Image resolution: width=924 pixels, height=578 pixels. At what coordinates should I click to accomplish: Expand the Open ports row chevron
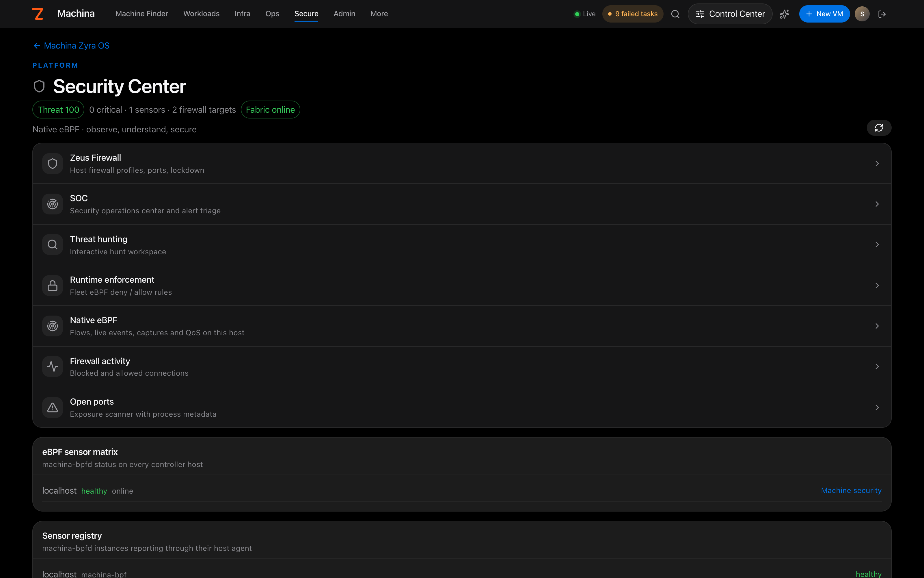tap(877, 407)
